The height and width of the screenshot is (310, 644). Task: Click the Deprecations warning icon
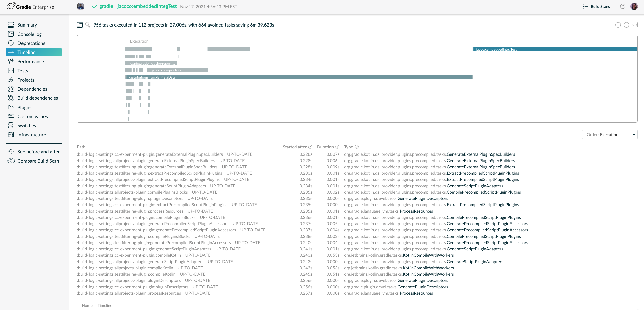[11, 43]
